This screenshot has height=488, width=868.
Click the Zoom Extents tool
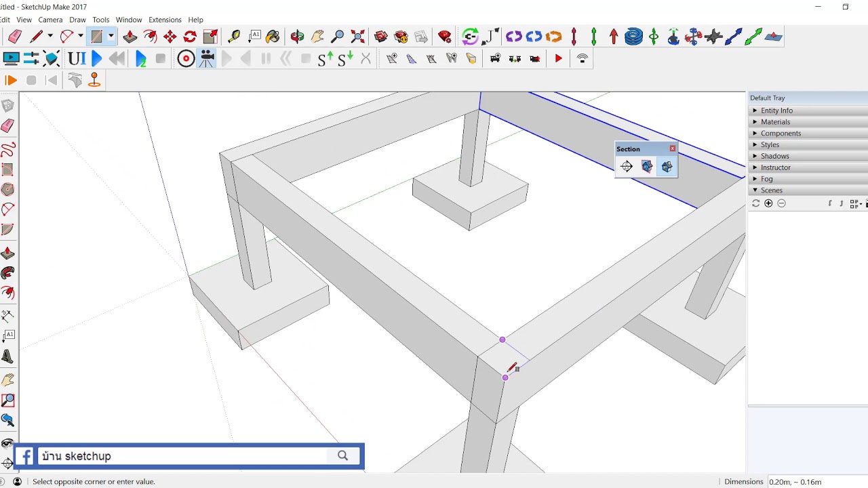point(357,37)
